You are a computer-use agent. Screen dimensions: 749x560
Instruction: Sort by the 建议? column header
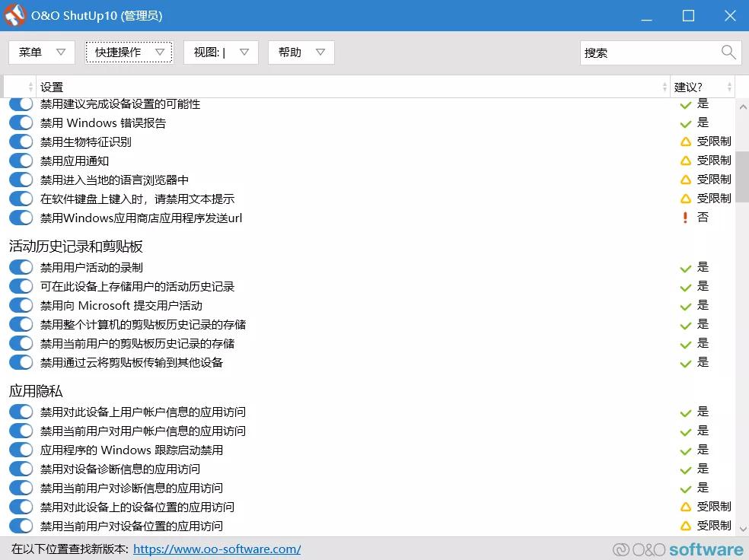coord(700,87)
